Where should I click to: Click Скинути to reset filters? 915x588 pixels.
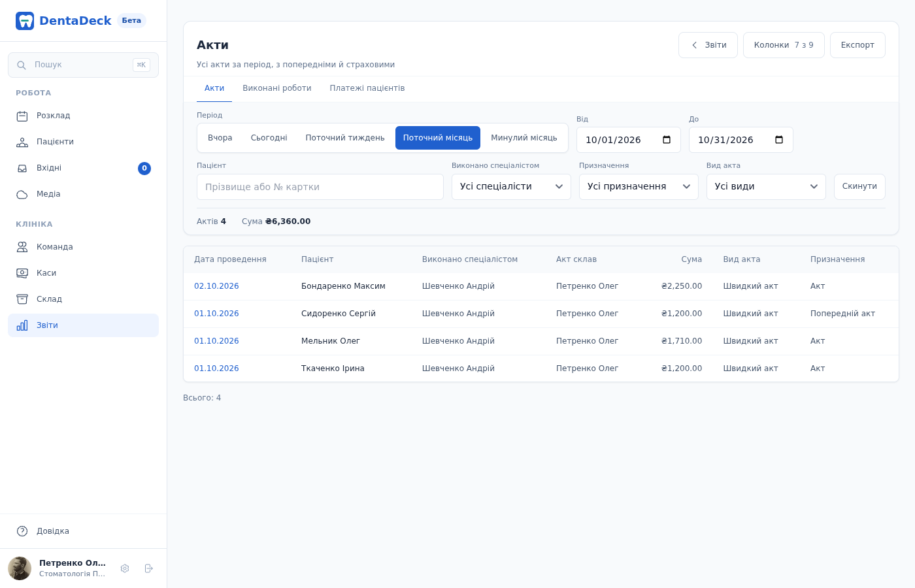click(x=859, y=187)
